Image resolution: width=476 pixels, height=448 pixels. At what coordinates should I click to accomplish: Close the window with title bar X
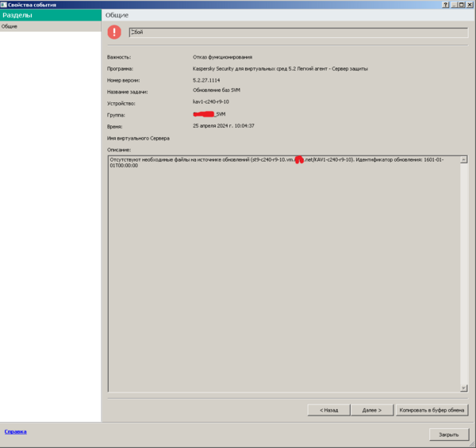[470, 5]
